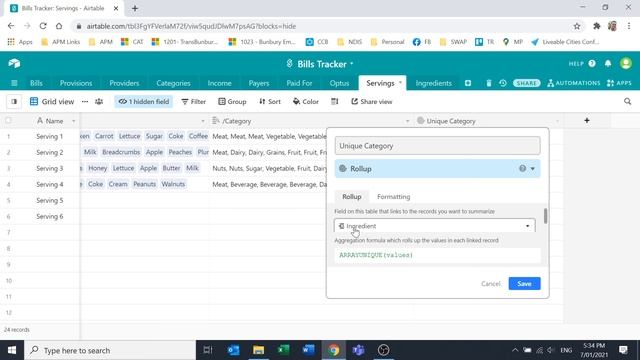The width and height of the screenshot is (640, 360).
Task: Switch to the Income table tab
Action: tap(220, 83)
